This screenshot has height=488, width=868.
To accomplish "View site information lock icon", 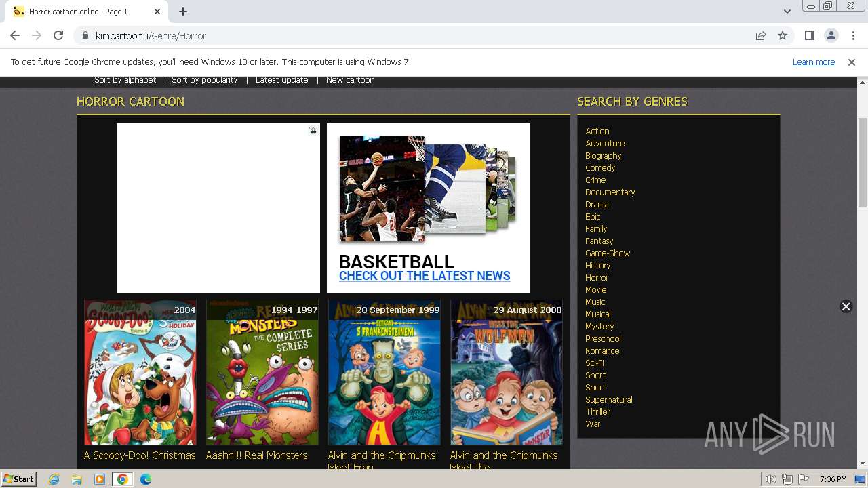I will pyautogui.click(x=85, y=36).
